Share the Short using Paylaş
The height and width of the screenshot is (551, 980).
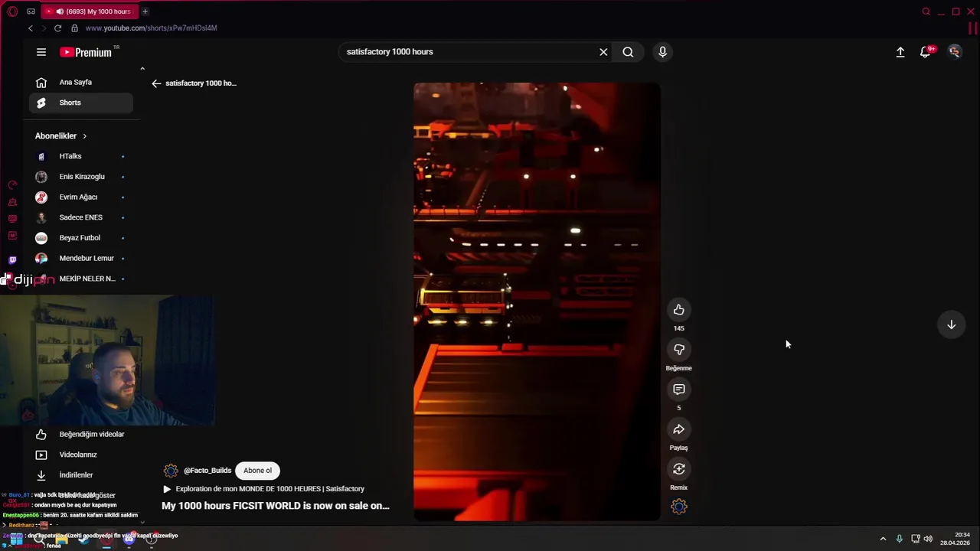pos(679,429)
